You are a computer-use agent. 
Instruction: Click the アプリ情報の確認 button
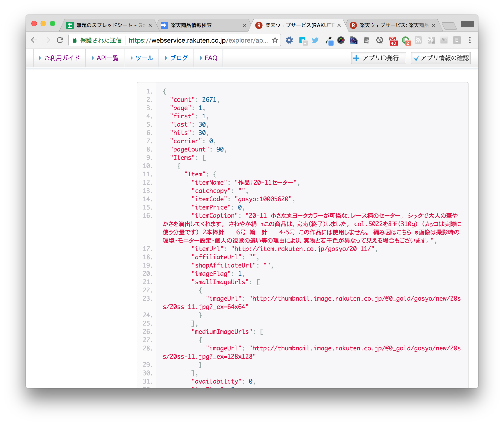coord(441,58)
